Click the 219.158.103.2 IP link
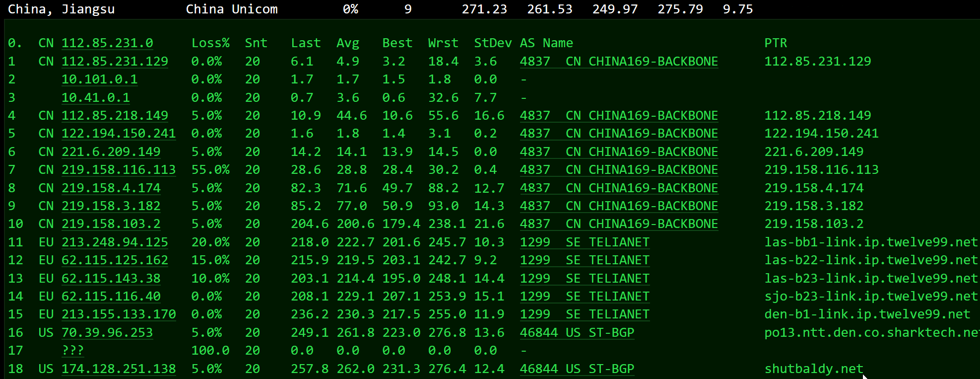 (x=111, y=224)
